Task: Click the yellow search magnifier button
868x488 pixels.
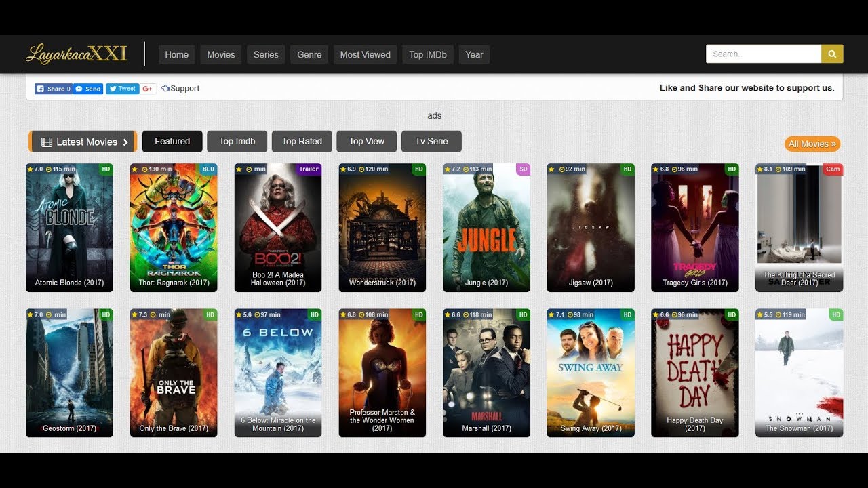Action: coord(832,54)
